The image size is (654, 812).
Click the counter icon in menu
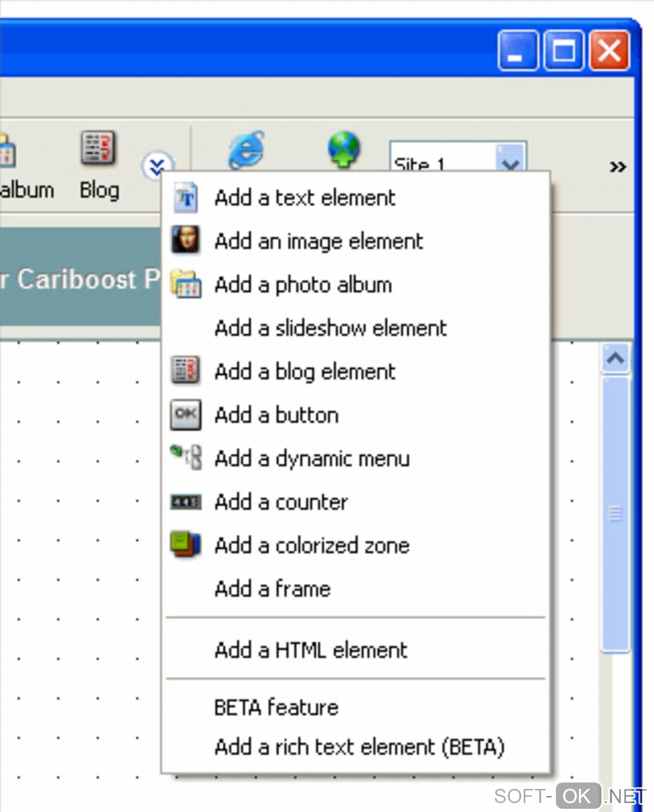(x=186, y=501)
